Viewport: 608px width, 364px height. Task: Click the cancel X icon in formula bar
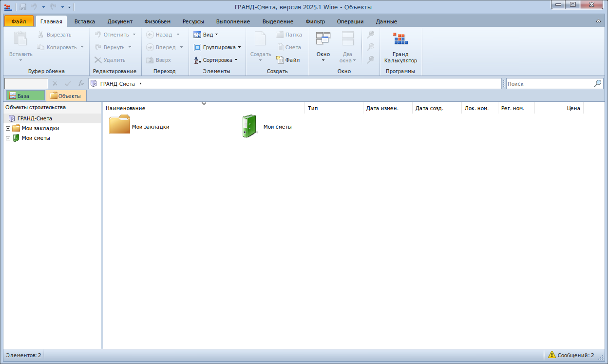click(x=55, y=83)
